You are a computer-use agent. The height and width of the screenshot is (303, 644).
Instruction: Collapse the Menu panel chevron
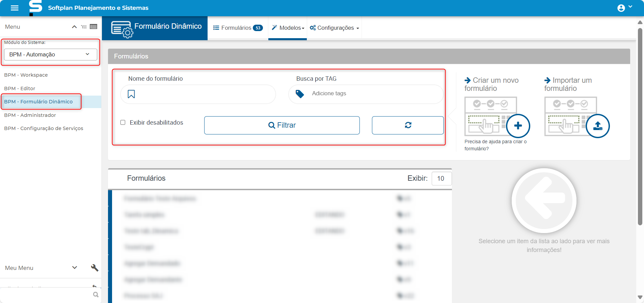coord(74,27)
